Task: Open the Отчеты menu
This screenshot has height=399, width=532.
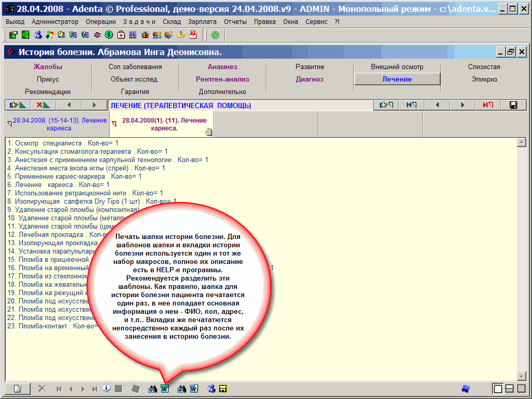Action: [x=235, y=22]
